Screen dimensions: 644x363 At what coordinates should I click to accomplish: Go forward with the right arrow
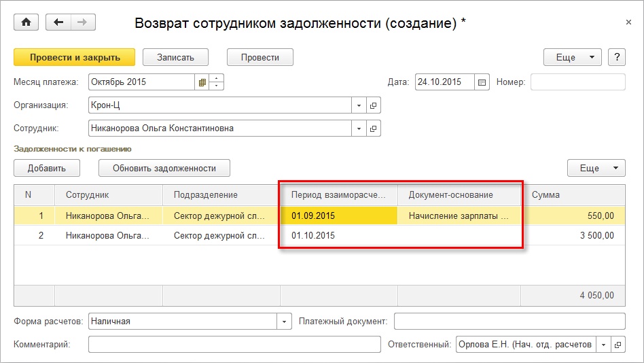[x=82, y=22]
